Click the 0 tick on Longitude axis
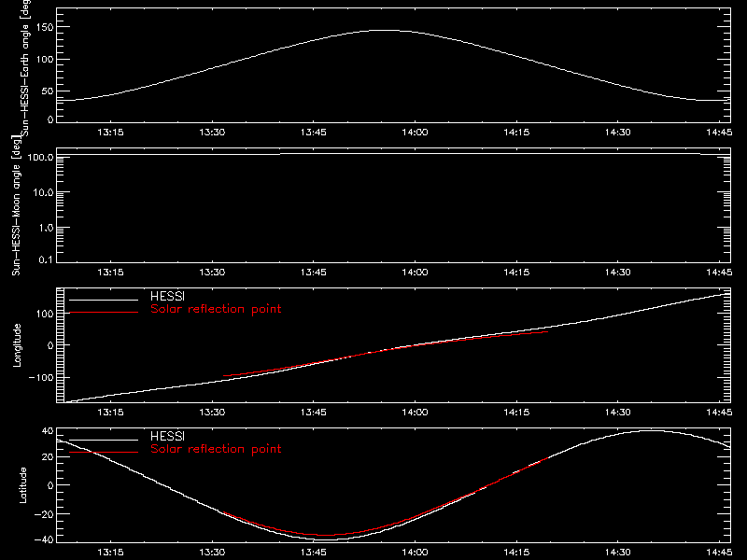The image size is (747, 560). [50, 345]
